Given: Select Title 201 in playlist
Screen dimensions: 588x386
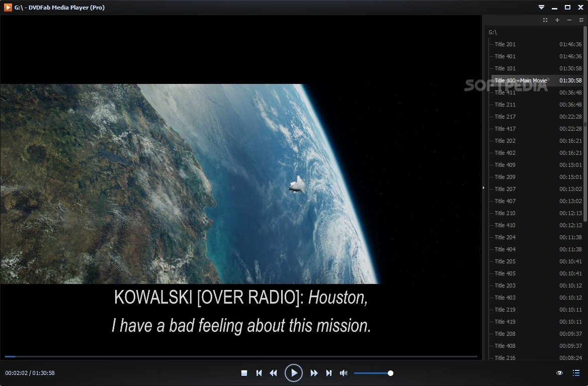Looking at the screenshot, I should click(537, 44).
